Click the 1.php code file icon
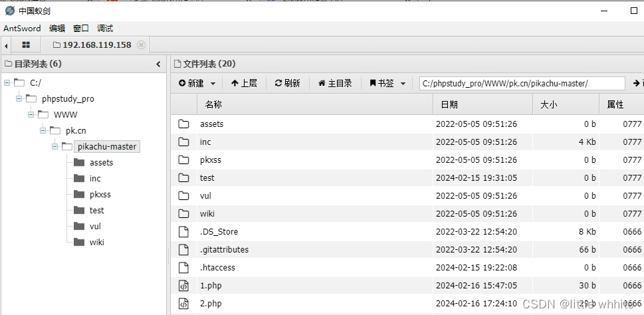This screenshot has height=315, width=644. (x=183, y=286)
